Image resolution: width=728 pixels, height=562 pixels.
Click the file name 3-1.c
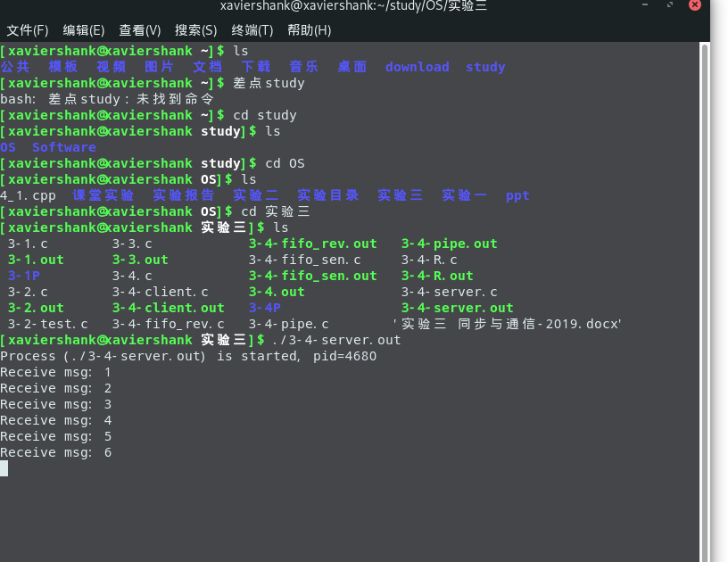(28, 244)
